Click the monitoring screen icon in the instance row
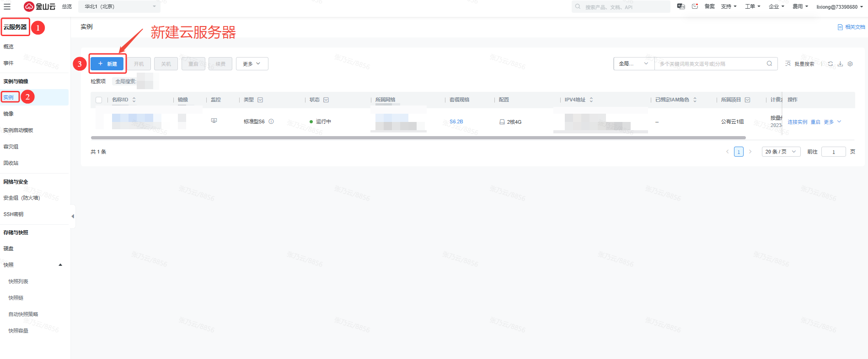 point(214,121)
